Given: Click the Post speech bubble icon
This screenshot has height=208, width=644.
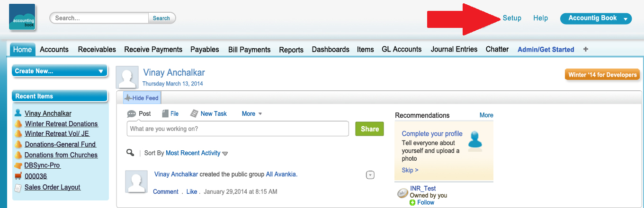Looking at the screenshot, I should [132, 114].
